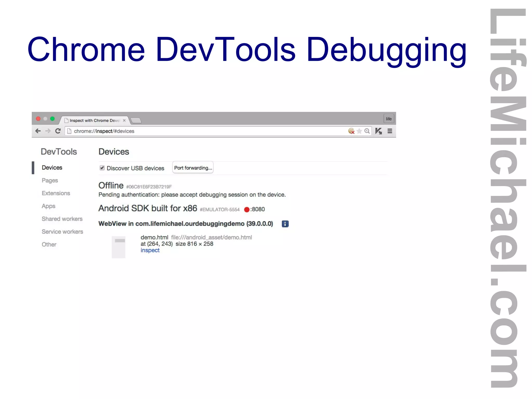Click the blue info icon beside WebView
Image resolution: width=532 pixels, height=399 pixels.
(x=285, y=224)
